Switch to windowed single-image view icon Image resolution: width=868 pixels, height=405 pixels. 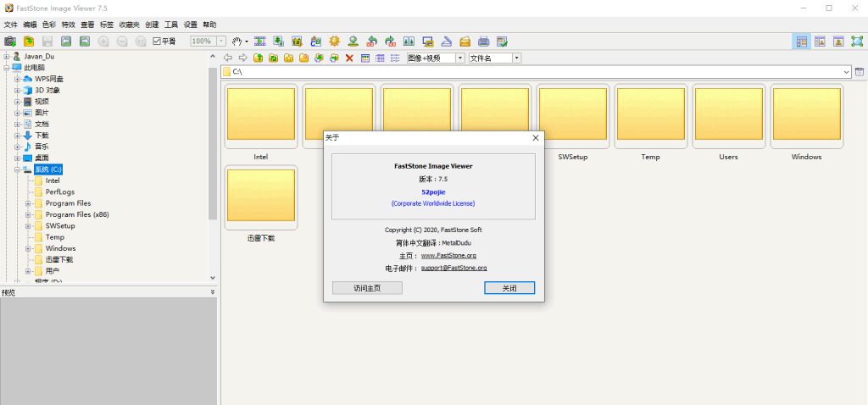pyautogui.click(x=838, y=41)
